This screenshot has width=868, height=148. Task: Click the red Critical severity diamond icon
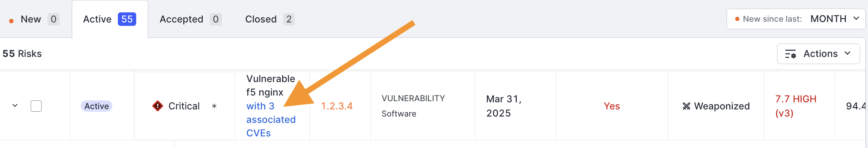point(158,106)
